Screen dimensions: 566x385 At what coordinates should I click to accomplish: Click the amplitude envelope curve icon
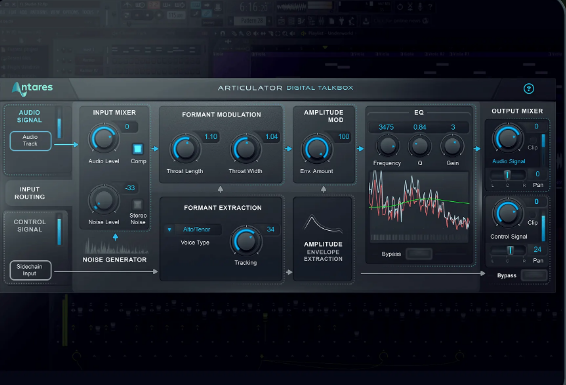(x=323, y=224)
